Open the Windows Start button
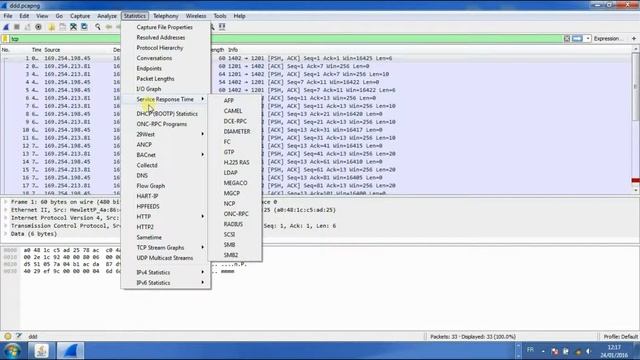 [12, 351]
